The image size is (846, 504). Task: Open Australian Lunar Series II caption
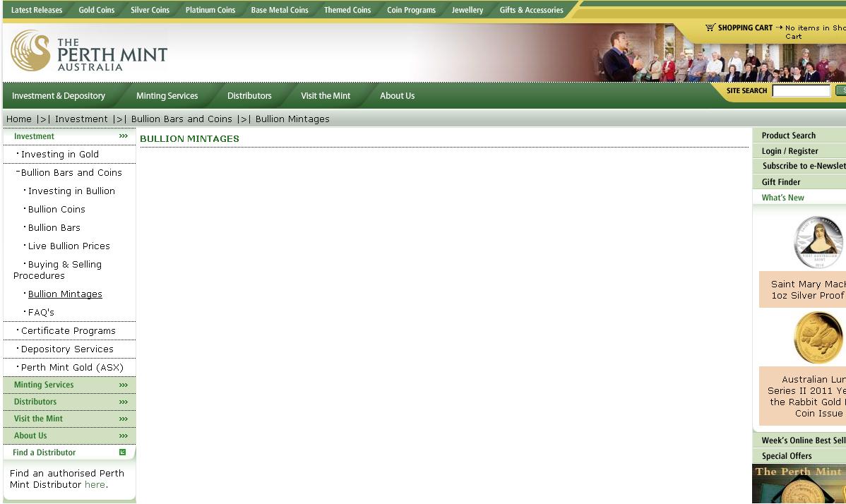click(806, 396)
